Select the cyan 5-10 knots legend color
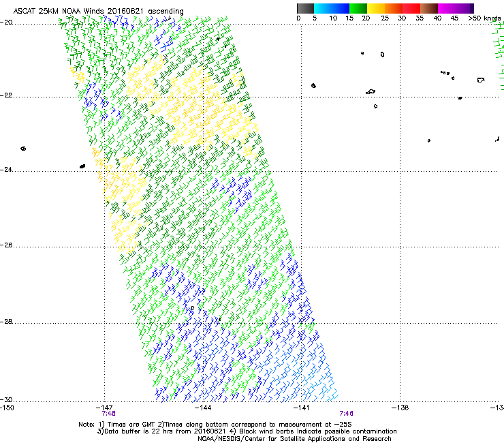 coord(322,8)
